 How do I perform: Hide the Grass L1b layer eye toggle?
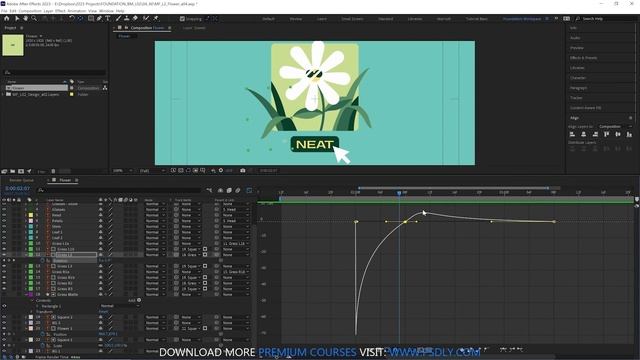tap(4, 249)
